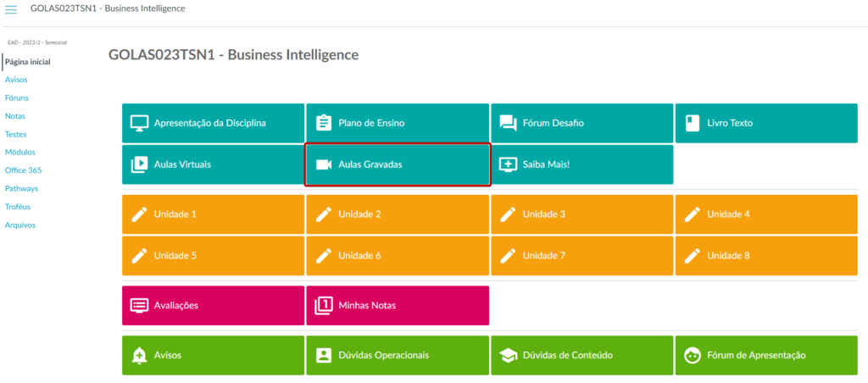
Task: Click the person icon on Dúvidas Operacionais
Action: coord(323,355)
